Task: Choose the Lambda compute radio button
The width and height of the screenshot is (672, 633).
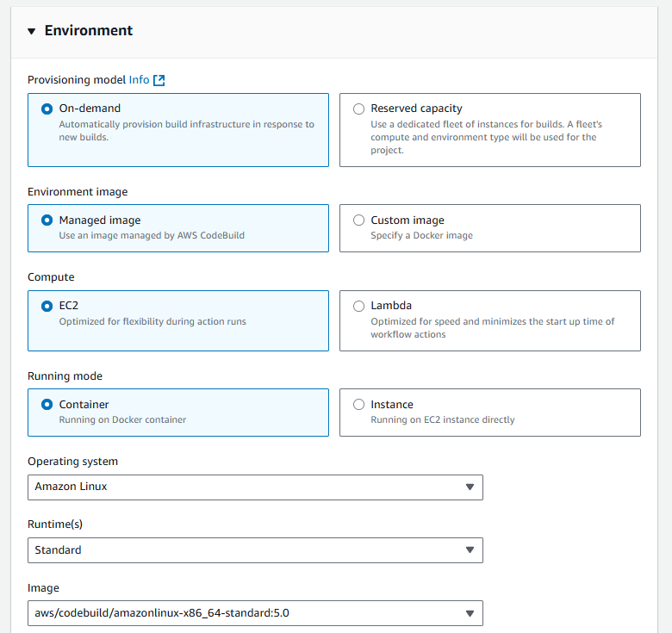Action: [358, 306]
